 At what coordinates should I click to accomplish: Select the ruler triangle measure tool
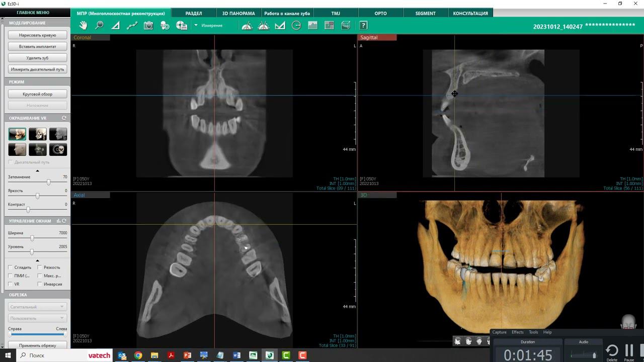pyautogui.click(x=280, y=25)
